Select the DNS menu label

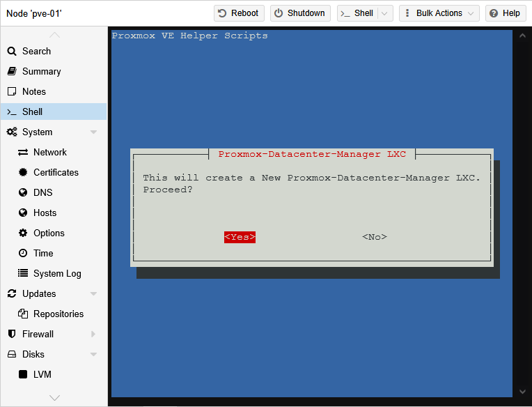pyautogui.click(x=43, y=193)
